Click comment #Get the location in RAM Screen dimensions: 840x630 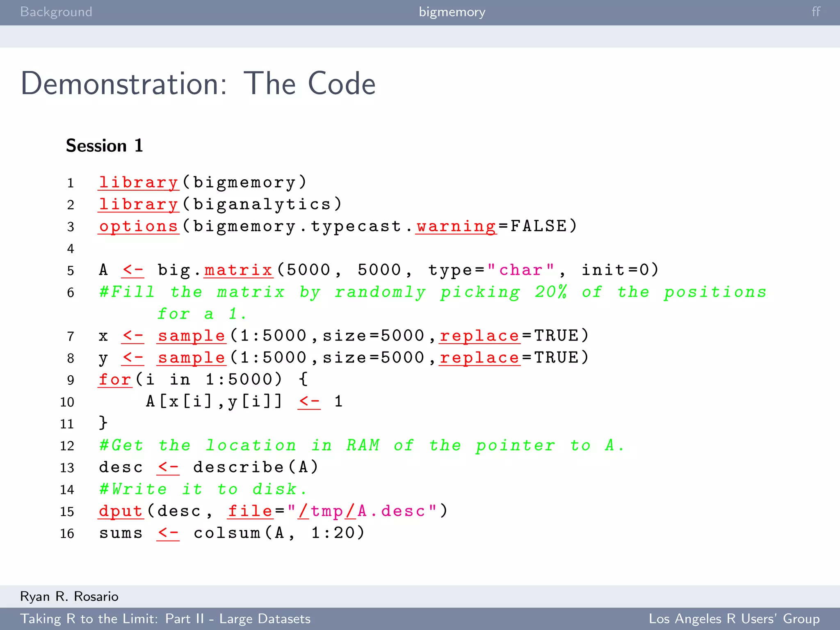click(362, 445)
